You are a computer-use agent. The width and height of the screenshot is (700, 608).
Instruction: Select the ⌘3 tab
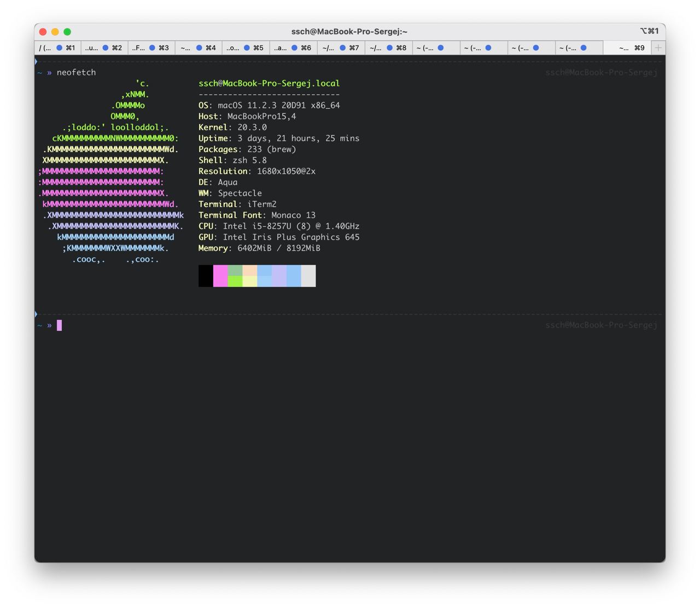click(151, 48)
